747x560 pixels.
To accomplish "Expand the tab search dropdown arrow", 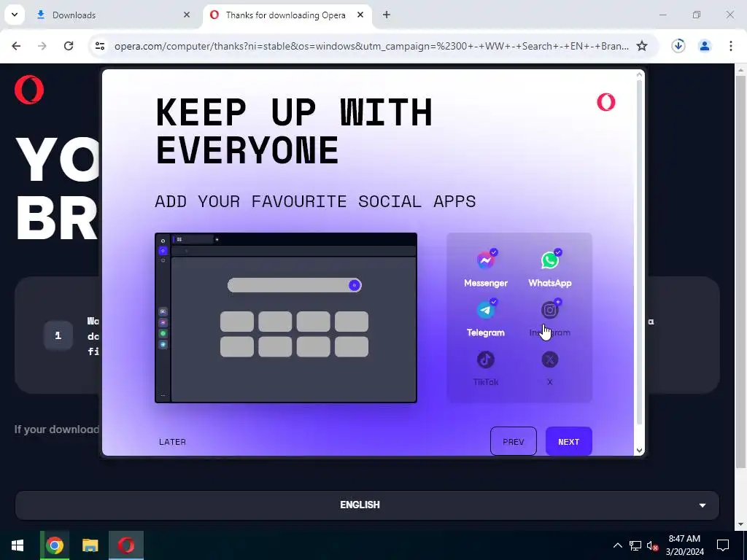I will click(15, 15).
